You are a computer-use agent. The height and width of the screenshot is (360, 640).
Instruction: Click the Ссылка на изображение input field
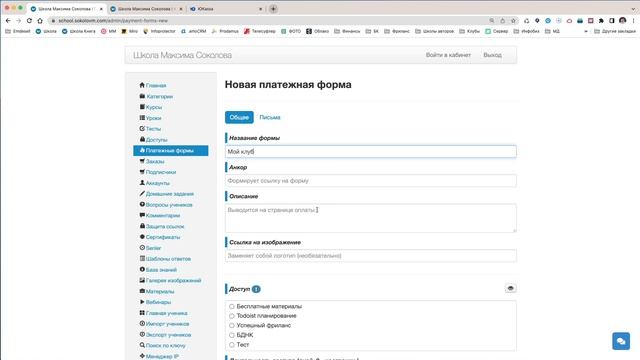(x=371, y=256)
